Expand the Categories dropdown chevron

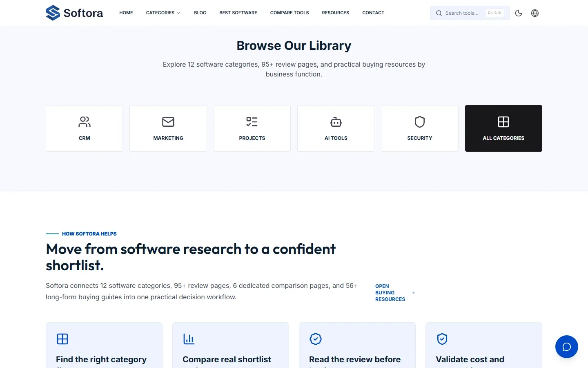[178, 13]
